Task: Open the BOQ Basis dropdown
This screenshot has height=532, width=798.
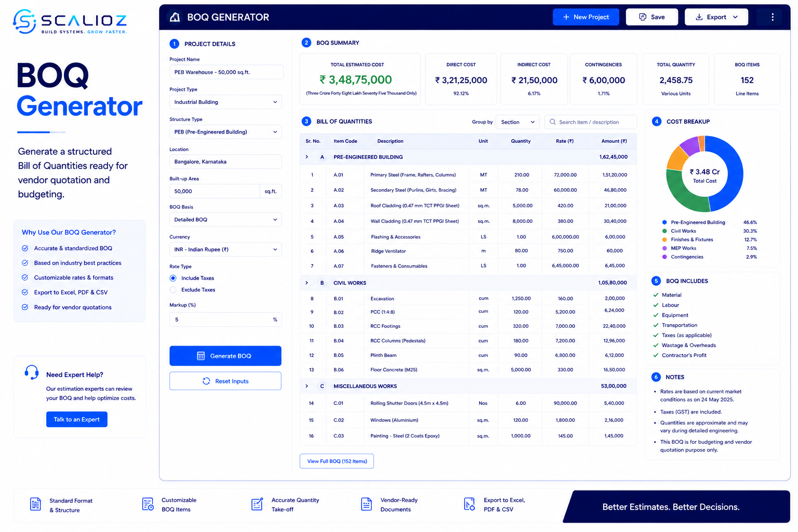Action: 225,220
